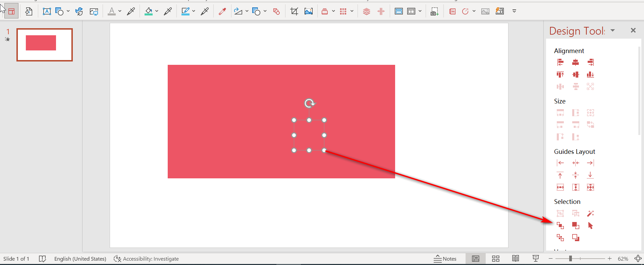Viewport: 644px width, 265px height.
Task: Click the Align Center horizontally icon
Action: (576, 62)
